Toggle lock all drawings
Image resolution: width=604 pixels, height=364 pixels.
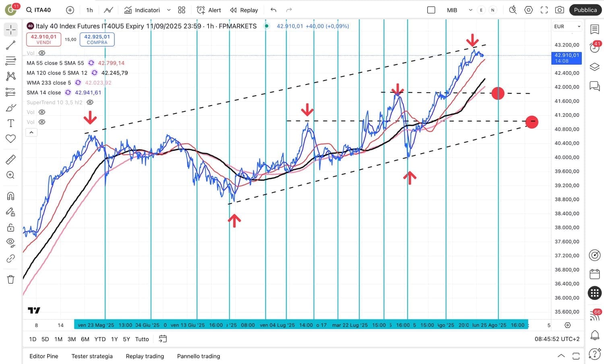11,228
